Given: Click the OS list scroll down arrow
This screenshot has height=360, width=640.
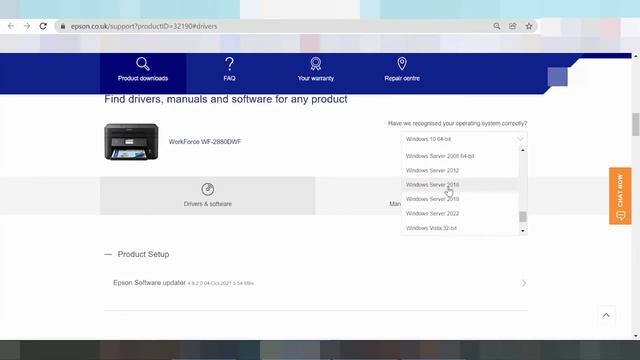Looking at the screenshot, I should click(523, 231).
